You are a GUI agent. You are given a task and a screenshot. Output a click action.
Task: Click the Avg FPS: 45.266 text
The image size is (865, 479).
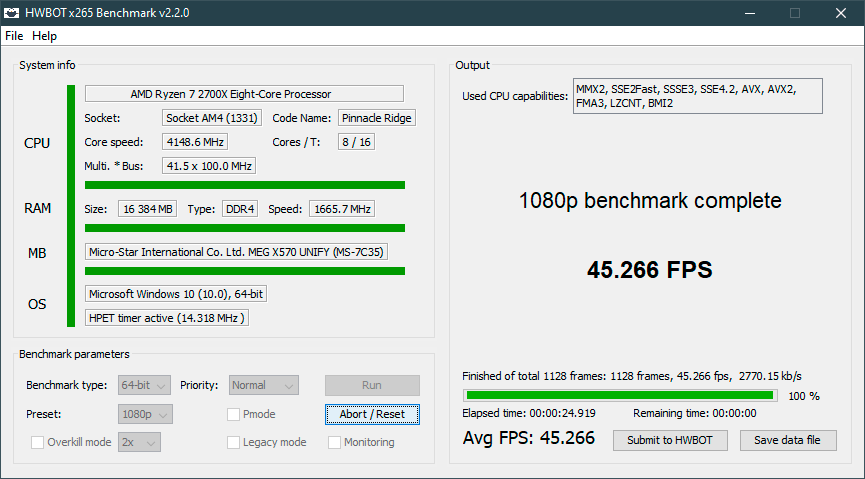coord(529,438)
